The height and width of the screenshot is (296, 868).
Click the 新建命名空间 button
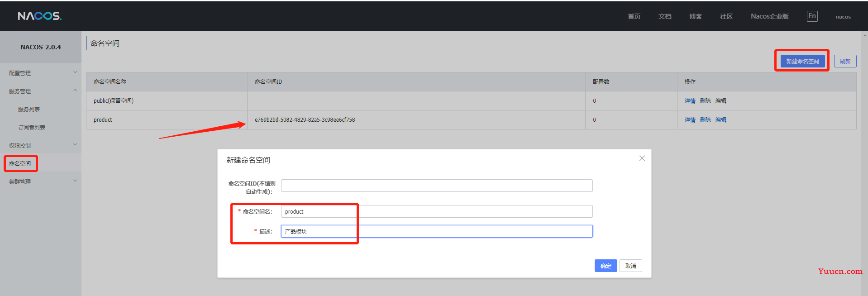[x=802, y=61]
